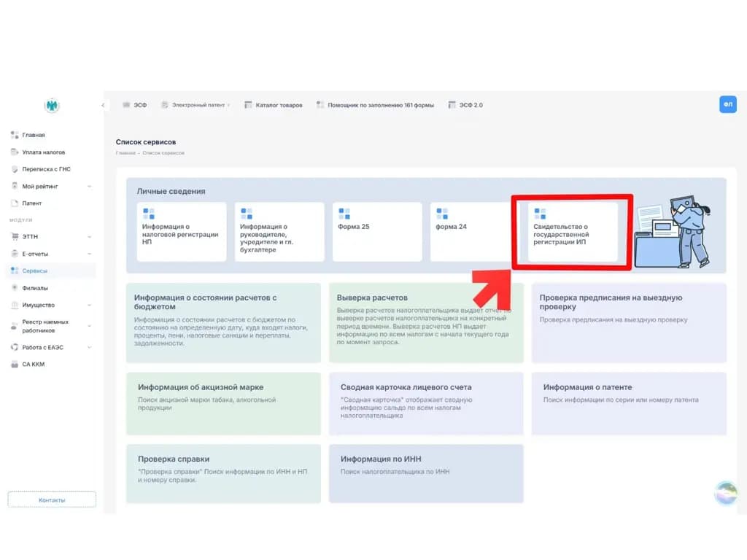Viewport: 747px width, 560px height.
Task: Open the СА ККМ icon
Action: pos(15,365)
